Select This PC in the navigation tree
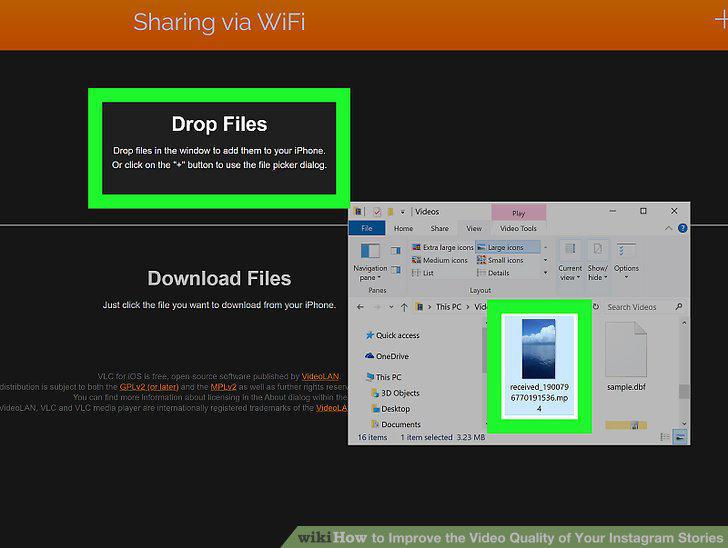The image size is (728, 548). click(384, 377)
